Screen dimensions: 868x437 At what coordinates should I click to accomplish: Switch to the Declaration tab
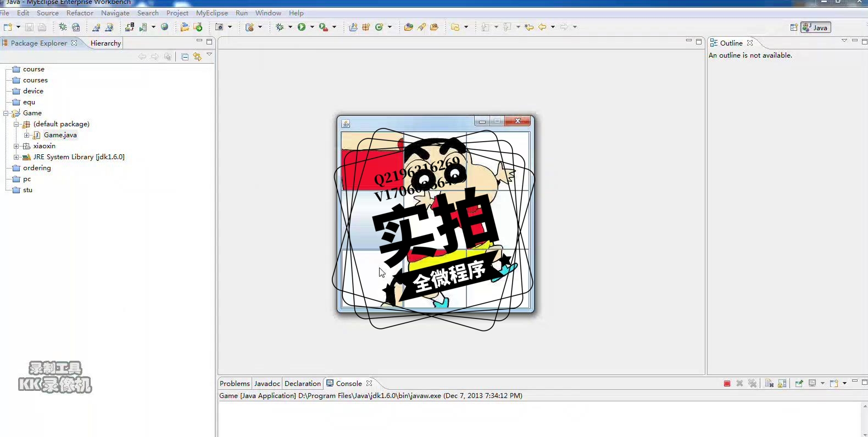tap(303, 383)
